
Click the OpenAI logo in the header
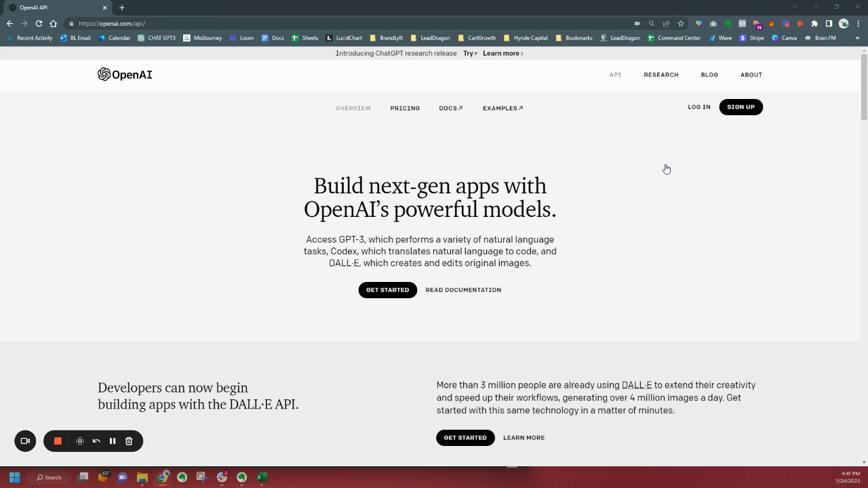click(125, 75)
